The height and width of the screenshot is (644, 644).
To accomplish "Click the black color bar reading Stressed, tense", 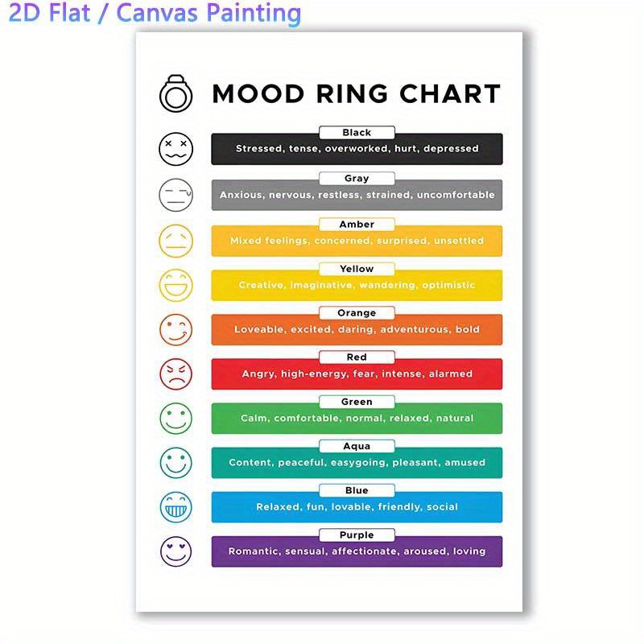I will pyautogui.click(x=357, y=150).
